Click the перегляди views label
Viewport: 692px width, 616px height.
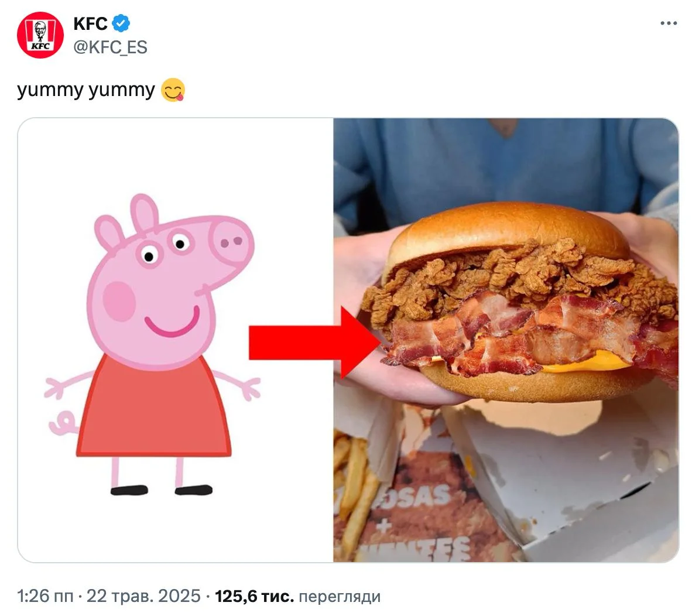(x=340, y=597)
